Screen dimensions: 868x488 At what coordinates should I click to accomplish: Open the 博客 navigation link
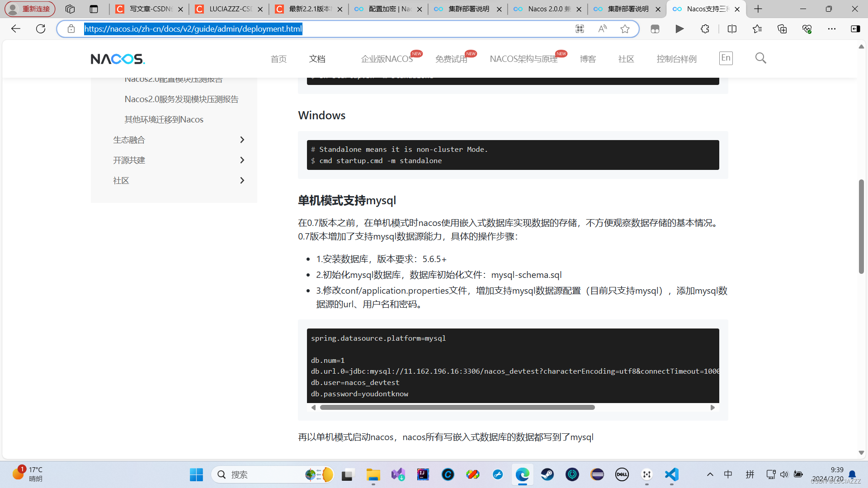[588, 59]
